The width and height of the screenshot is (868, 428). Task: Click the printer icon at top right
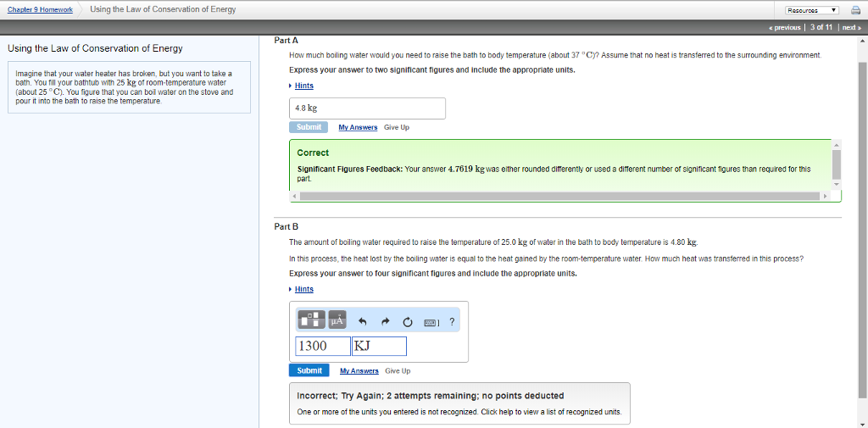pos(854,10)
